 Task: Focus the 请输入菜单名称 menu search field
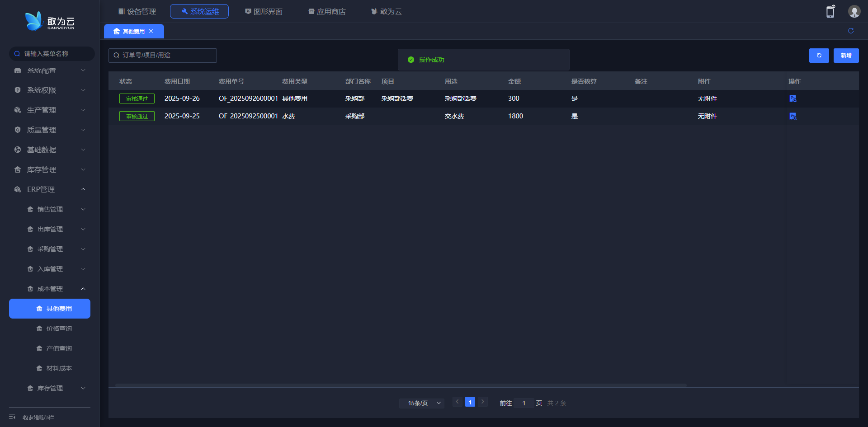pos(52,54)
